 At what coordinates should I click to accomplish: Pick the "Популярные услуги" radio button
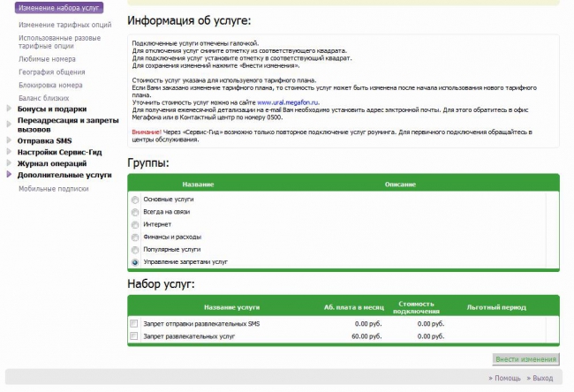click(x=135, y=250)
